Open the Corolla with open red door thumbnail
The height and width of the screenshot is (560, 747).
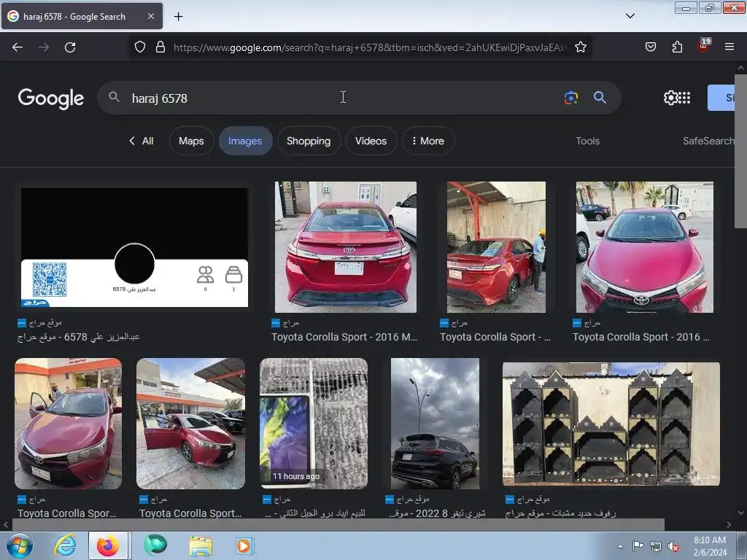coord(190,424)
